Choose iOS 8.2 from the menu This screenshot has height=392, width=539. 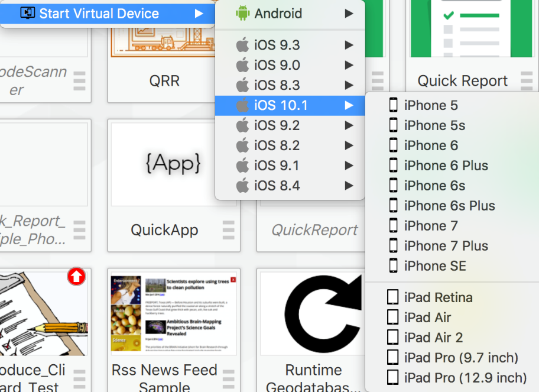(290, 145)
